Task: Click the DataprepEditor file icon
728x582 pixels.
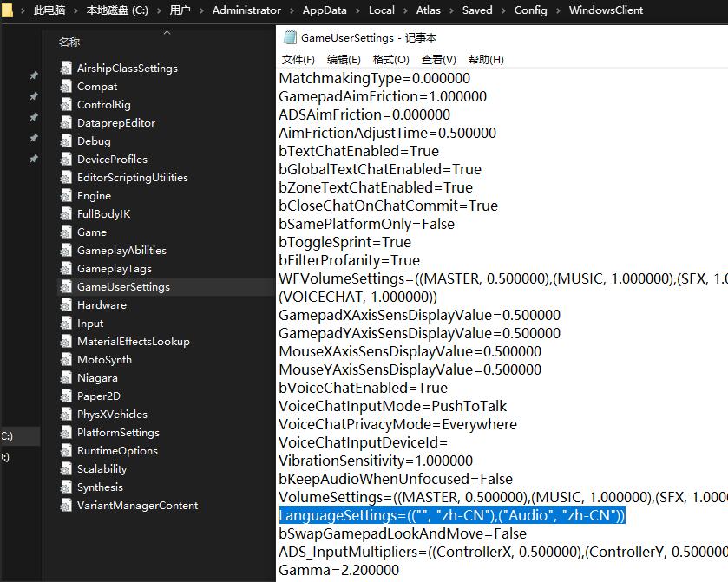Action: pos(66,122)
